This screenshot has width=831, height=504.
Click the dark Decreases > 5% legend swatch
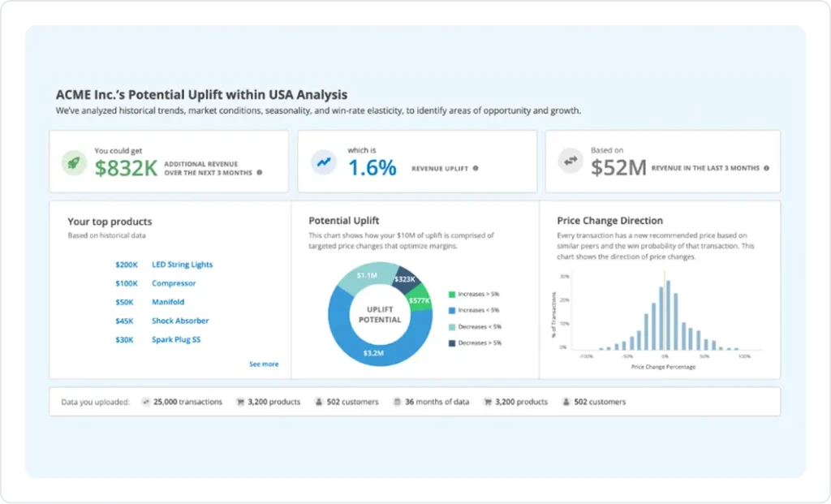point(452,342)
